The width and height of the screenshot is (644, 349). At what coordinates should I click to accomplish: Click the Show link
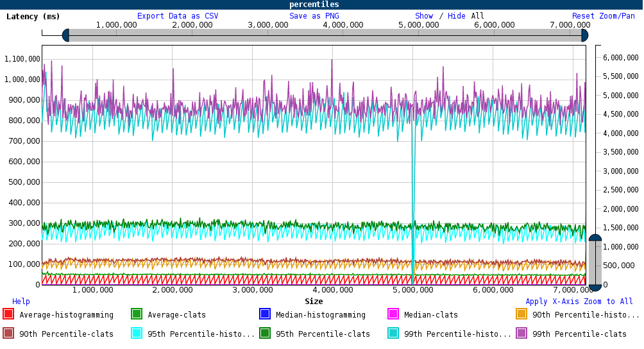tap(424, 16)
